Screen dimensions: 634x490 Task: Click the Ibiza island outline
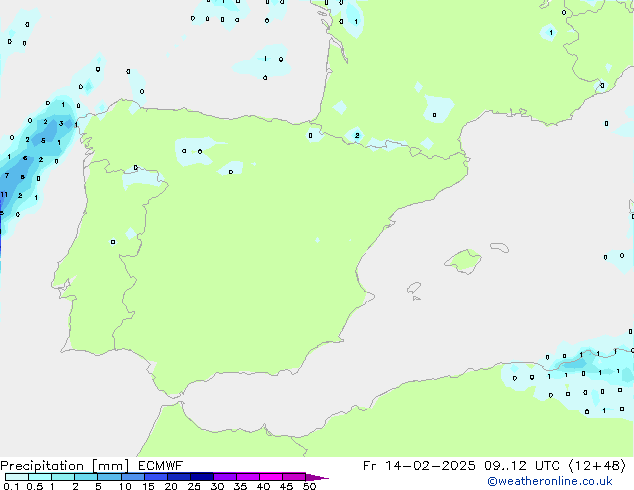[414, 288]
